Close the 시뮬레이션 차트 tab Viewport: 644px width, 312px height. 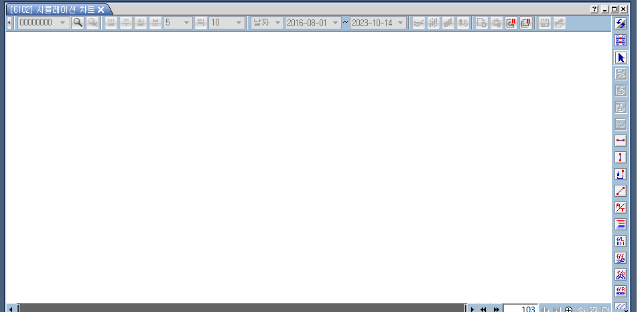101,9
